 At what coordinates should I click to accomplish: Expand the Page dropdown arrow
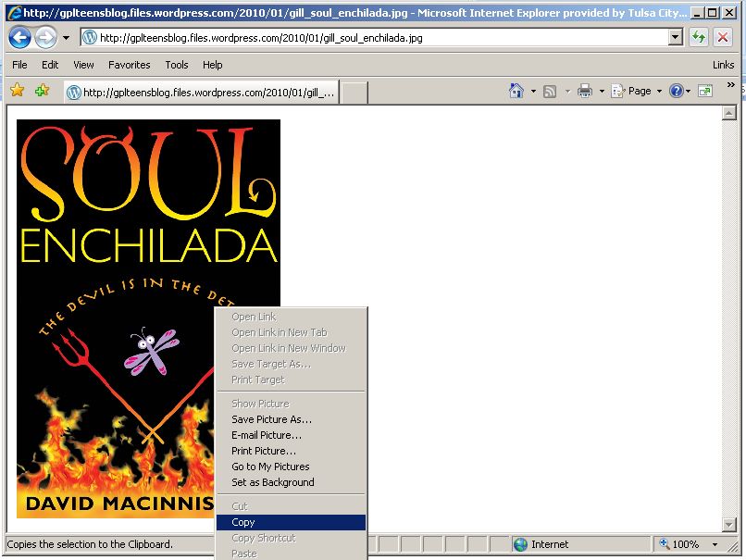click(x=659, y=91)
